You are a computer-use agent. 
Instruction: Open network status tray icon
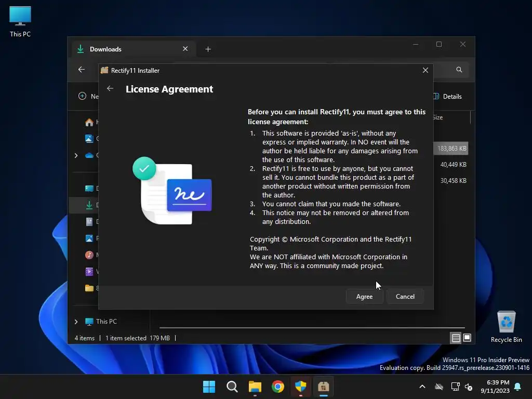(x=455, y=387)
